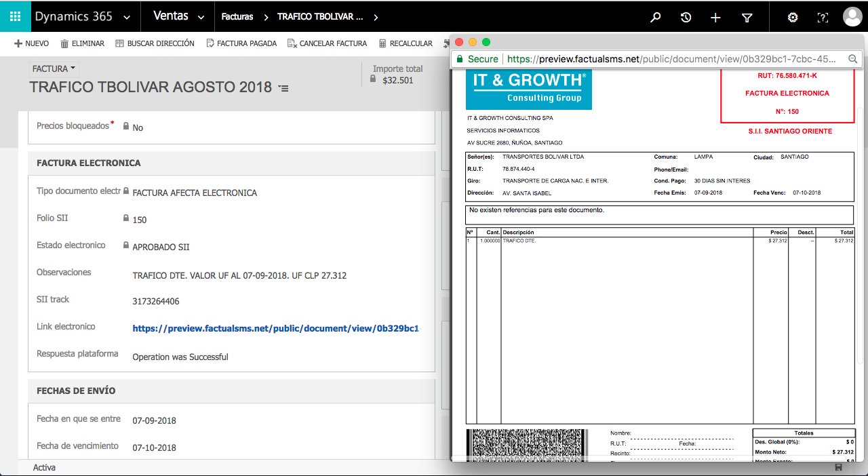Viewport: 868px width, 476px height.
Task: Click NUEVO command
Action: [31, 43]
